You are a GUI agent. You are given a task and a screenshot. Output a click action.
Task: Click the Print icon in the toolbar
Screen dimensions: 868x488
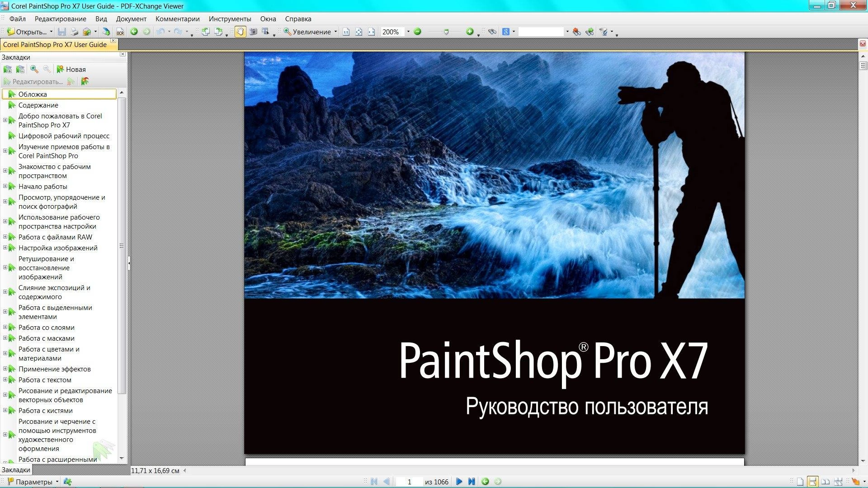pos(74,32)
